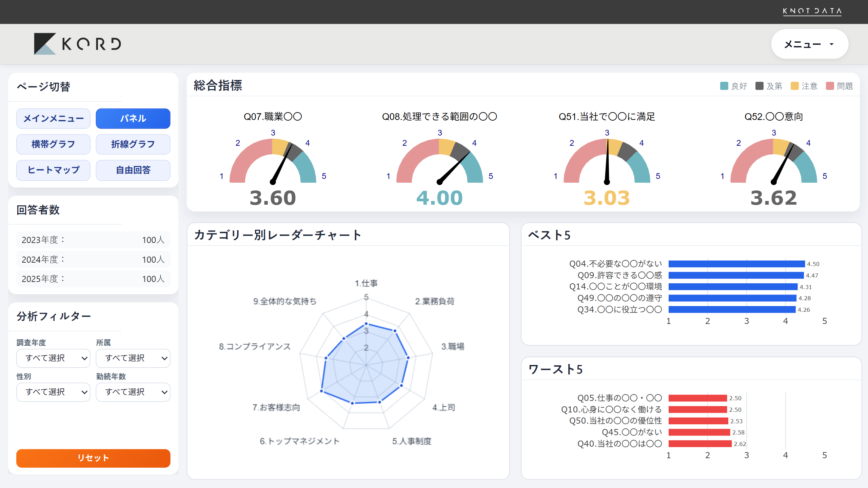Viewport: 868px width, 488px height.
Task: Click the category radar chart
Action: (366, 364)
